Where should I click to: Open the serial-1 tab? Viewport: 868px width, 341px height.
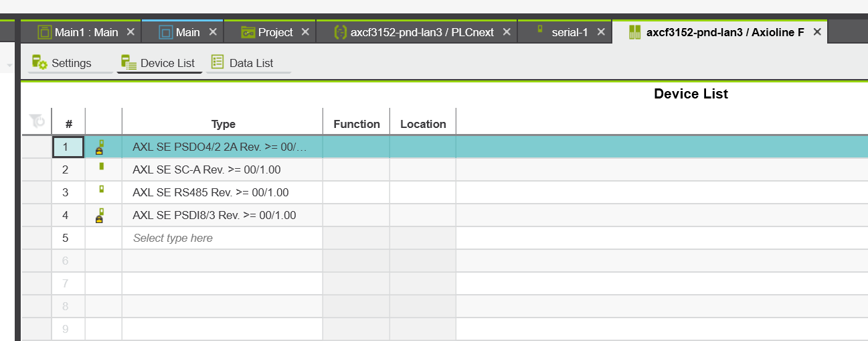pos(570,31)
